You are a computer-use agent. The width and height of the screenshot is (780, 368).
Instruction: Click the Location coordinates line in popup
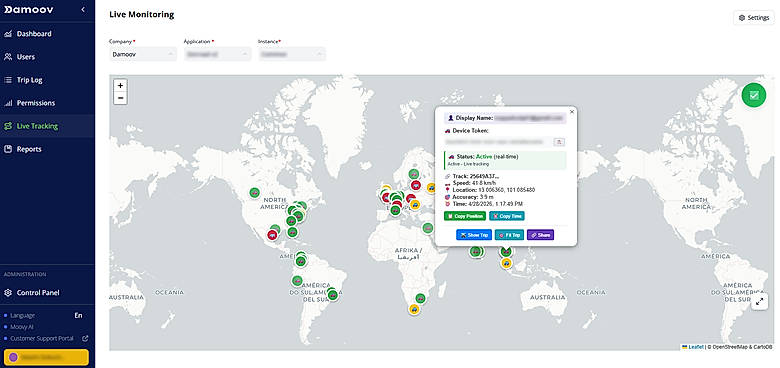[490, 190]
